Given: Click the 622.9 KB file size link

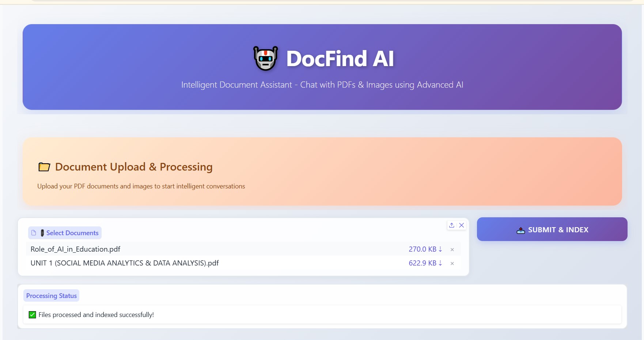Looking at the screenshot, I should [423, 263].
